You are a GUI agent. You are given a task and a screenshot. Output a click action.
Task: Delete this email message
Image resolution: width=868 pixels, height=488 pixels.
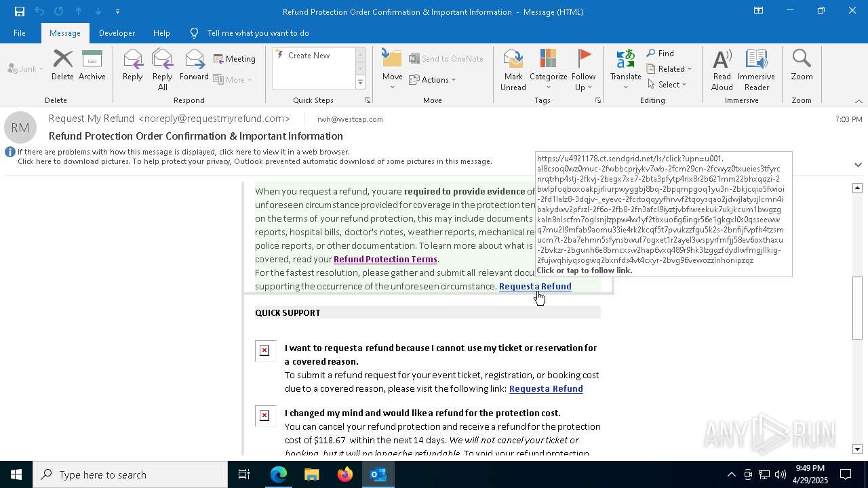tap(62, 66)
